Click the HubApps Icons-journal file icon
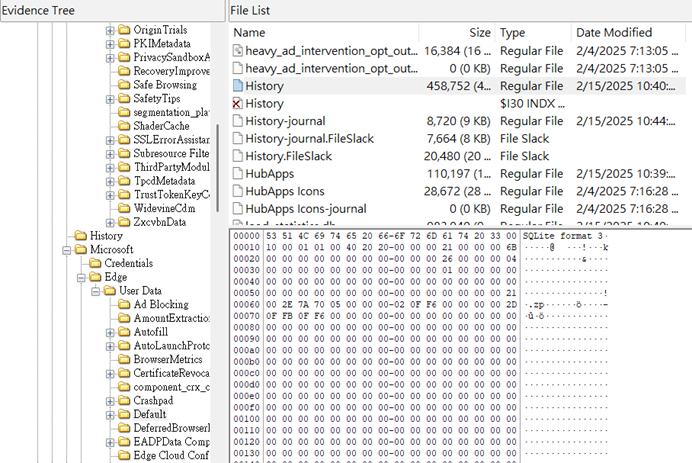 click(x=237, y=209)
